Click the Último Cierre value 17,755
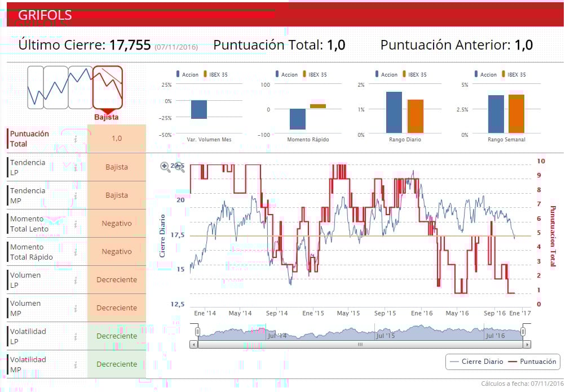Screen dimensions: 570x392 coord(130,45)
